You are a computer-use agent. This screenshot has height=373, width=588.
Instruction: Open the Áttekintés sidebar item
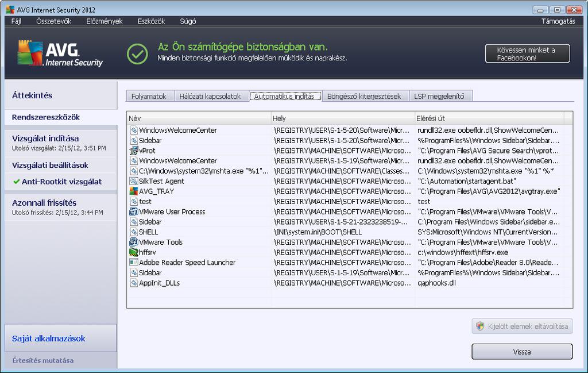click(61, 95)
